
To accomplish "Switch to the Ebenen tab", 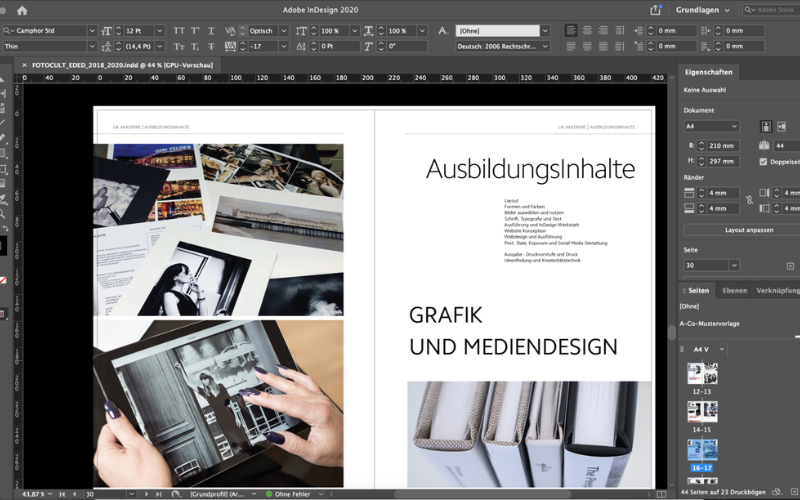I will [734, 290].
